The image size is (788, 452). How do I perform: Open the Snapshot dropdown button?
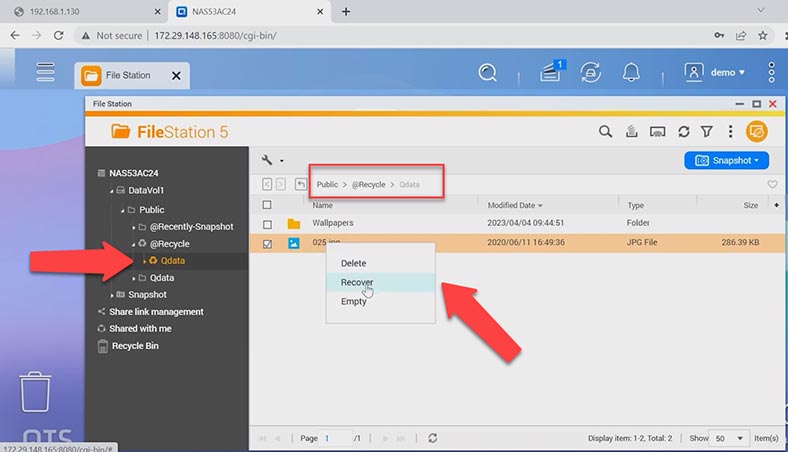(x=726, y=160)
